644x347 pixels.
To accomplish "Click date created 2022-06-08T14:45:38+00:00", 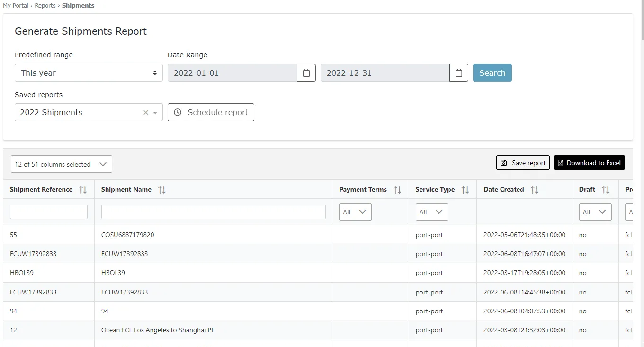I will [x=524, y=292].
